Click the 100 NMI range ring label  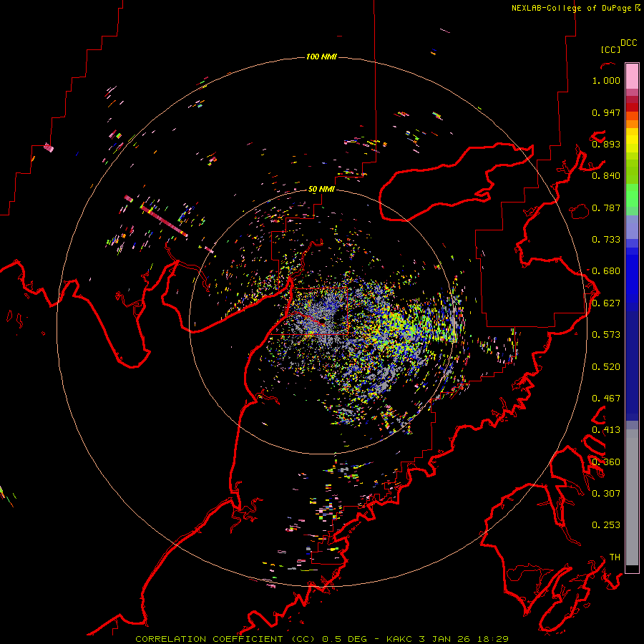(321, 57)
